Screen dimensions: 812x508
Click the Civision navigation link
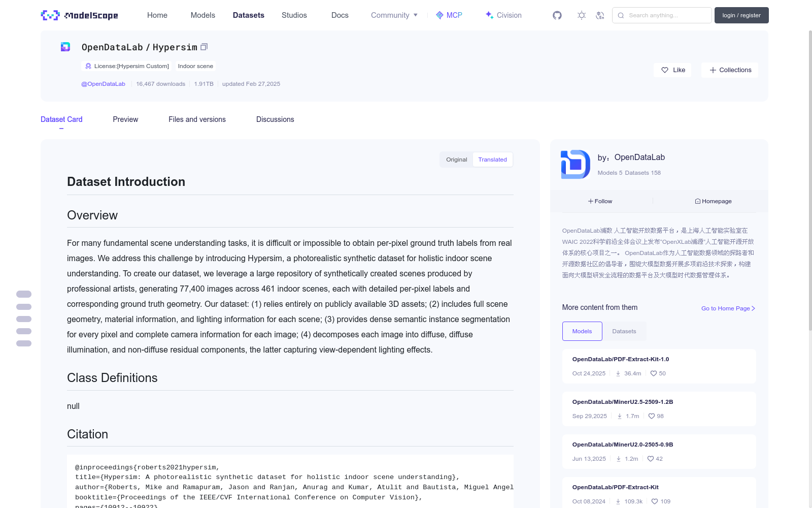[x=503, y=15]
